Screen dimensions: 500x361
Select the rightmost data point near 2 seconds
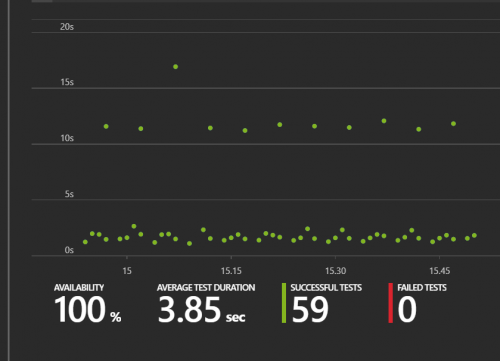474,236
